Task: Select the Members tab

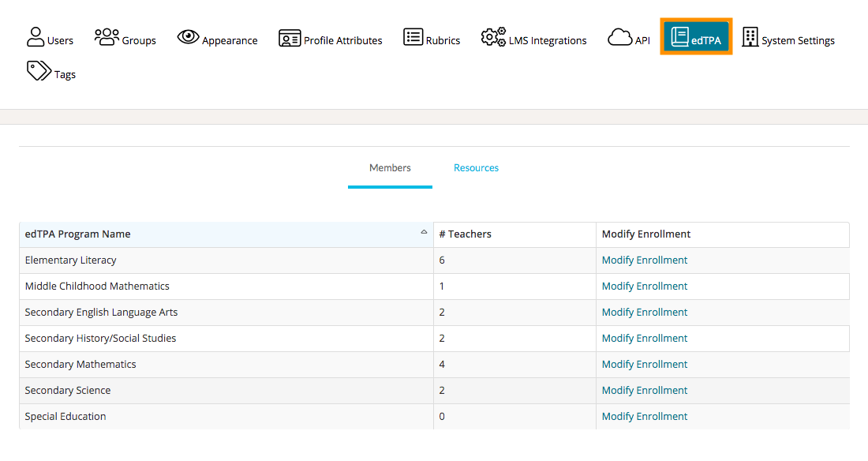Action: tap(390, 168)
